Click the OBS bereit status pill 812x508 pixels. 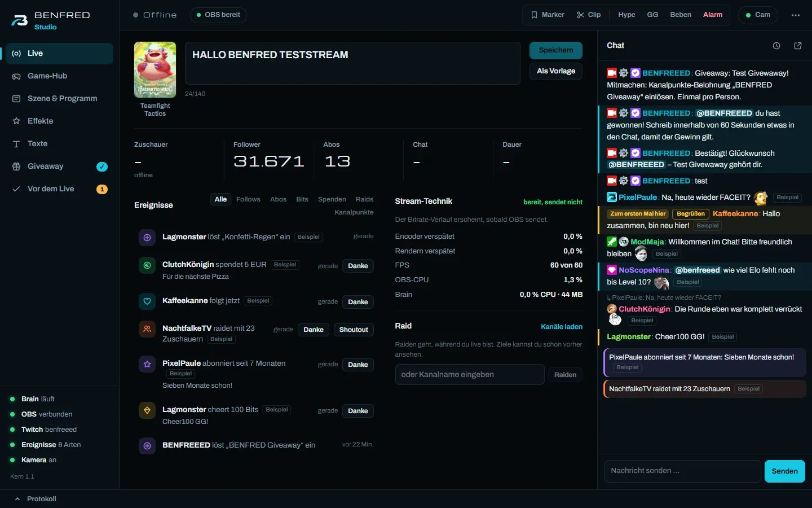[218, 15]
